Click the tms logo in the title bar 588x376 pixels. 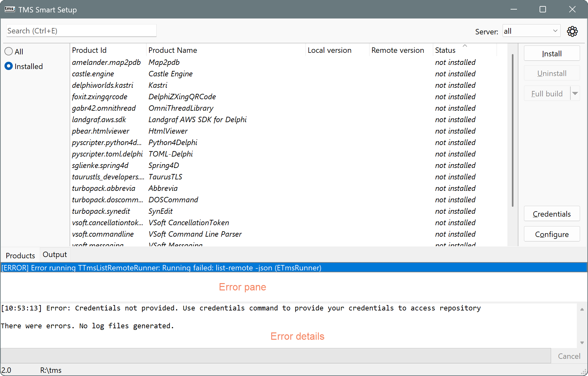[10, 9]
